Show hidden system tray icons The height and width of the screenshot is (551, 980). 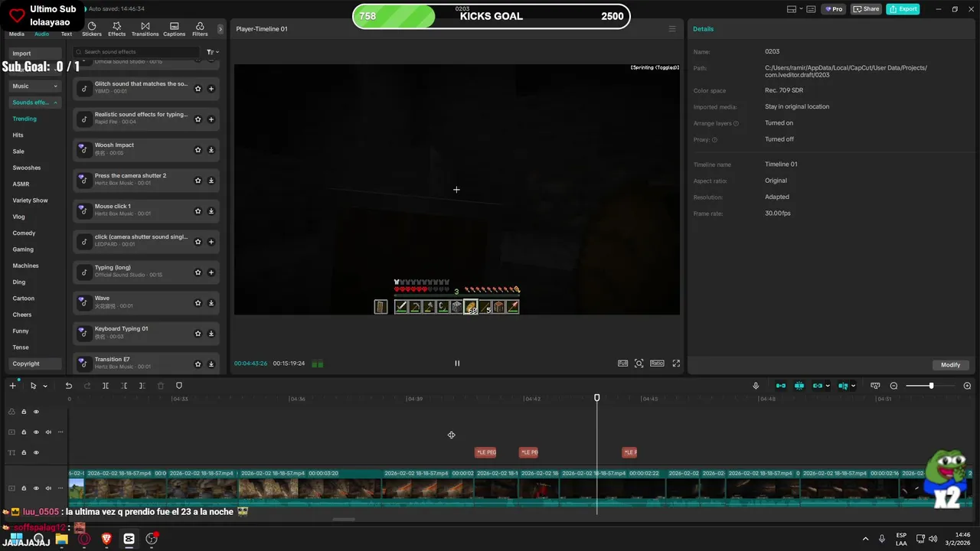click(x=866, y=539)
